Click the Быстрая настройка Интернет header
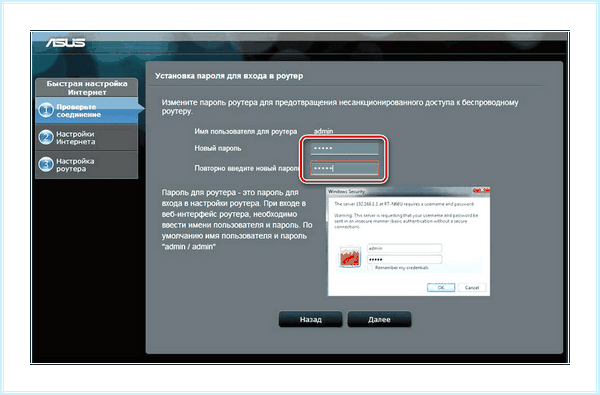 pyautogui.click(x=86, y=88)
